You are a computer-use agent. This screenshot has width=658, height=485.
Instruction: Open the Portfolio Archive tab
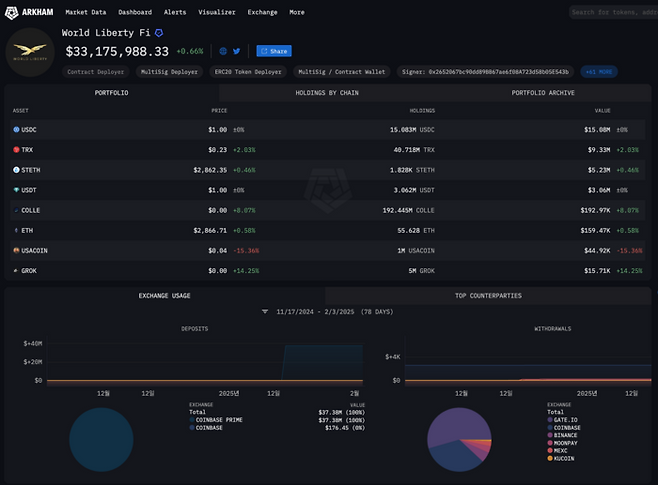coord(542,93)
